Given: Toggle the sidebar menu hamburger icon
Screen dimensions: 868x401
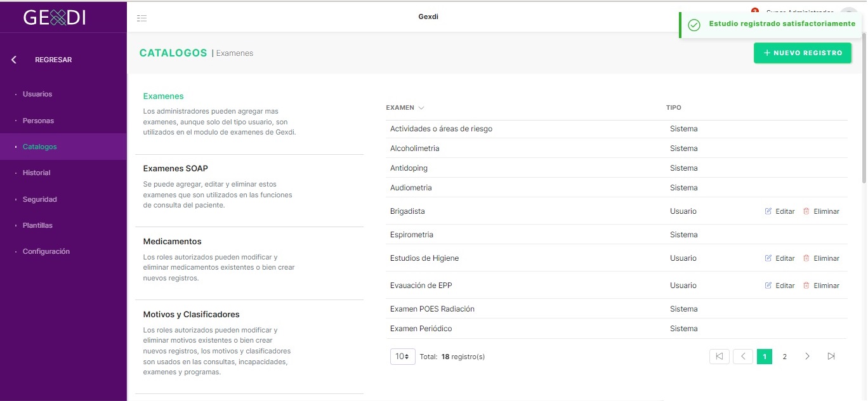Looking at the screenshot, I should pos(142,18).
